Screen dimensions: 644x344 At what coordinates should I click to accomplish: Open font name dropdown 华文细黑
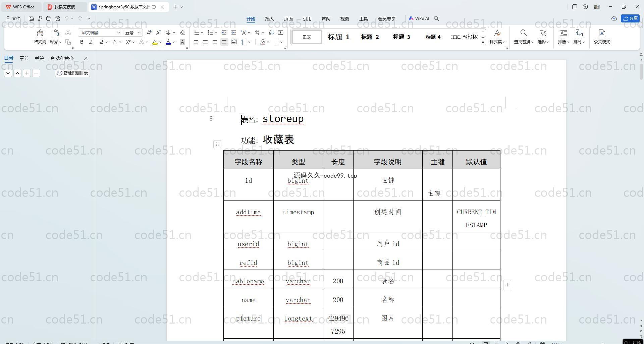tap(118, 33)
